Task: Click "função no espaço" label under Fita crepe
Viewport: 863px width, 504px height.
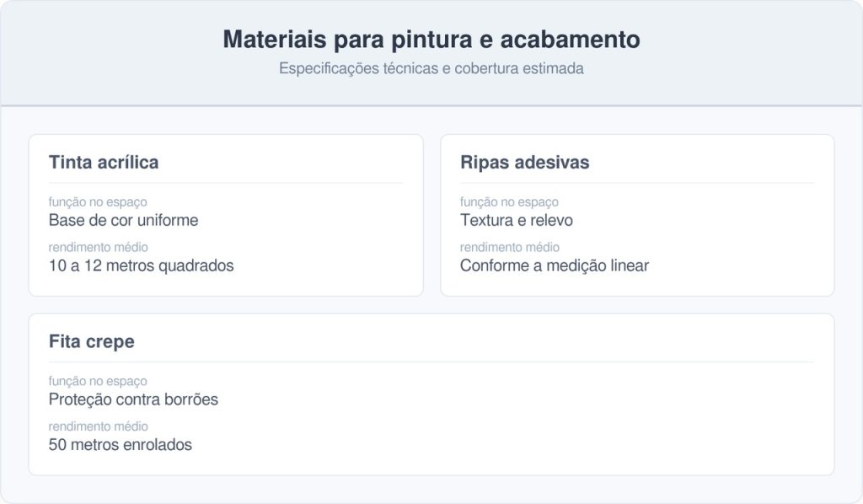Action: (x=98, y=382)
